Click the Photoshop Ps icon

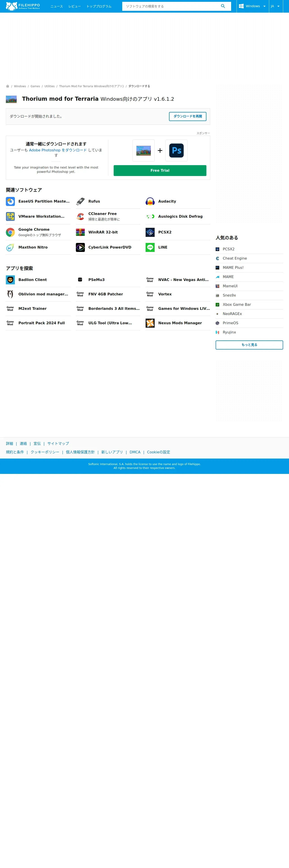tap(176, 151)
